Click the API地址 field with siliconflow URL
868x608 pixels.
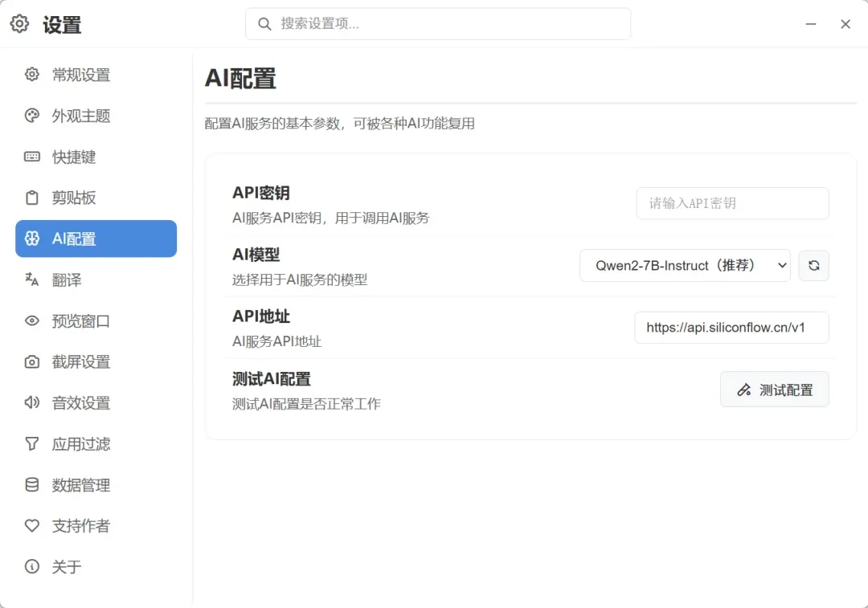point(731,328)
